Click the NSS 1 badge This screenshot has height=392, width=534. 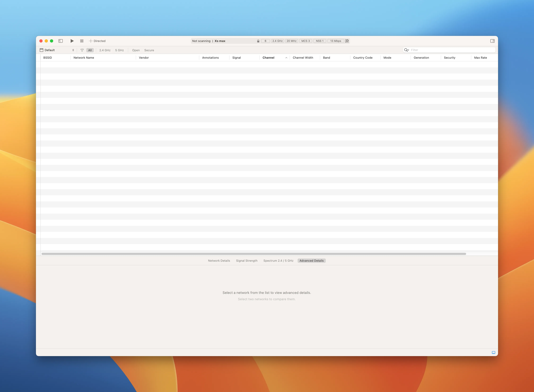tap(319, 41)
